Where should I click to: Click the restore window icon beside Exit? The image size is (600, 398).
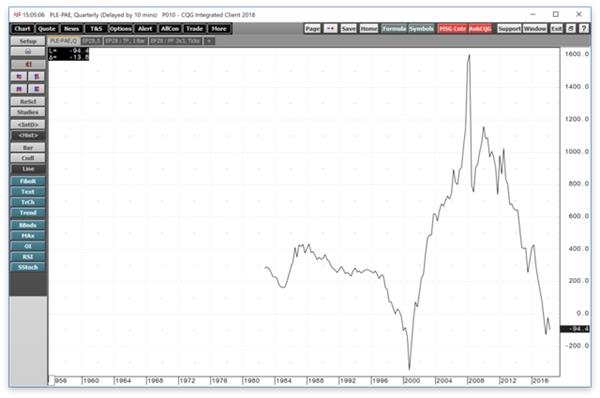pos(571,29)
